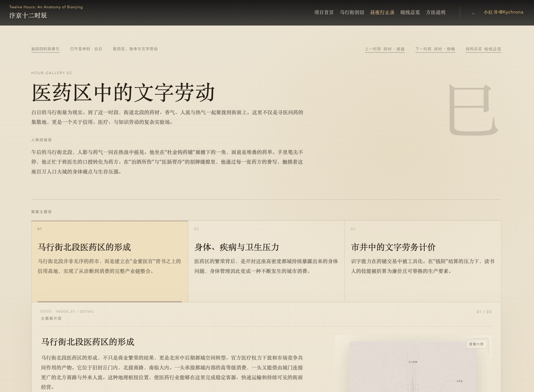Open the street map diagram thumbnail
Image resolution: width=534 pixels, height=392 pixels.
click(x=413, y=367)
